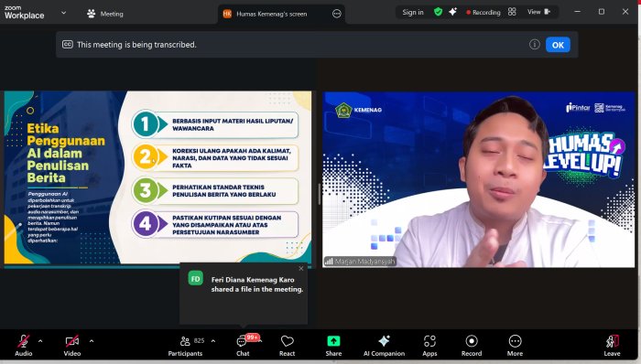Click the Feri Diana shared a file message
The height and width of the screenshot is (364, 641).
click(257, 284)
